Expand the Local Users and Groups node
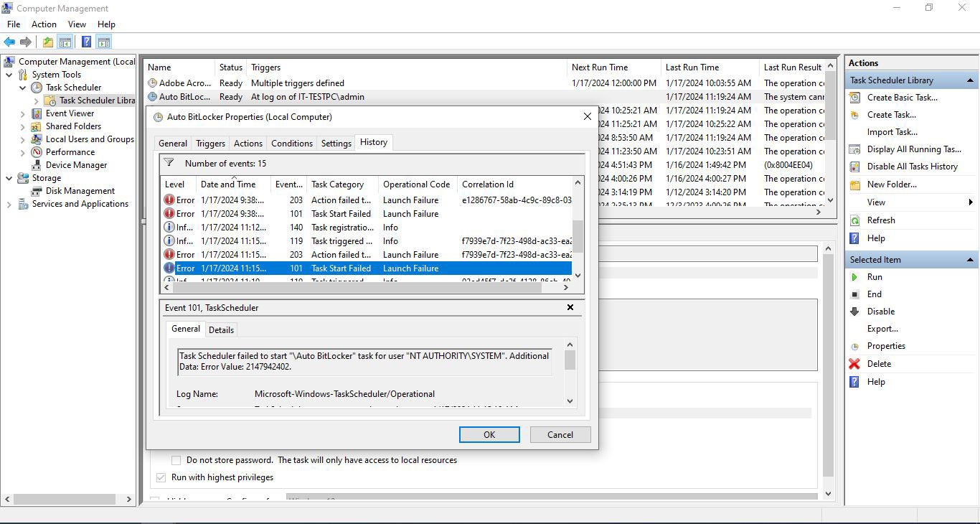The image size is (980, 524). tap(22, 139)
